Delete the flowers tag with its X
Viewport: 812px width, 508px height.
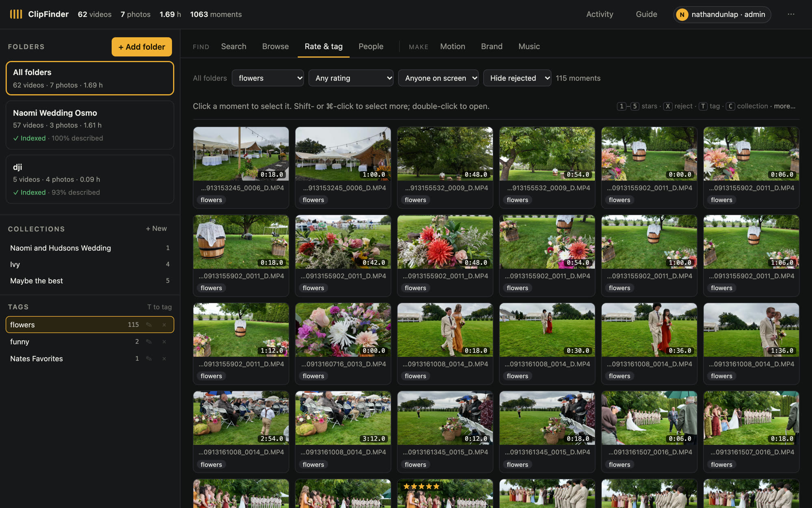(x=164, y=325)
